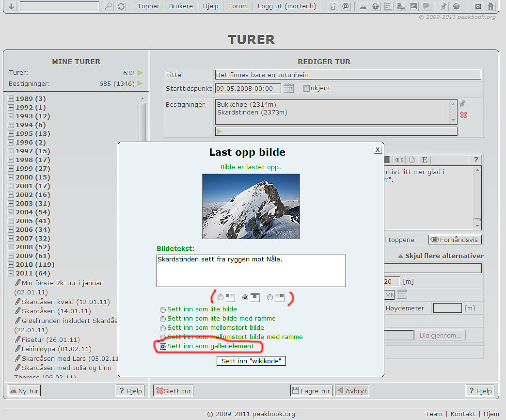Click the list icon in top toolbar
Screen dimensions: 506x420
(388, 6)
